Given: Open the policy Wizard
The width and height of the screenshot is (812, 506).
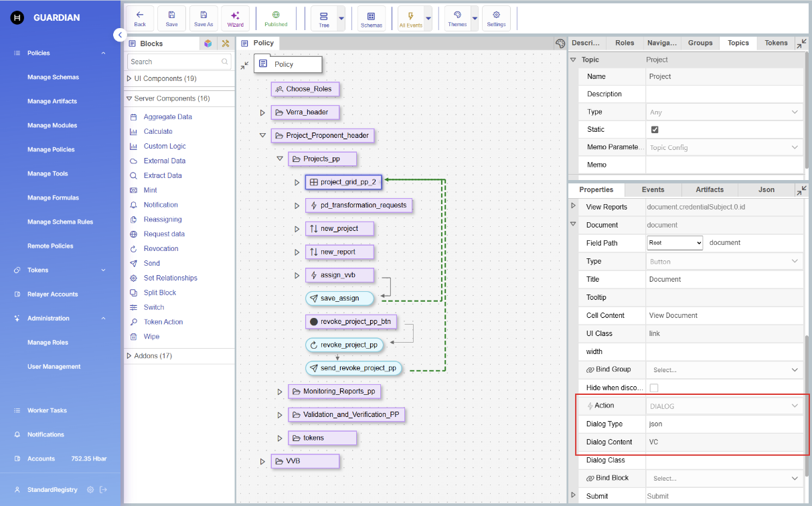Looking at the screenshot, I should click(235, 18).
